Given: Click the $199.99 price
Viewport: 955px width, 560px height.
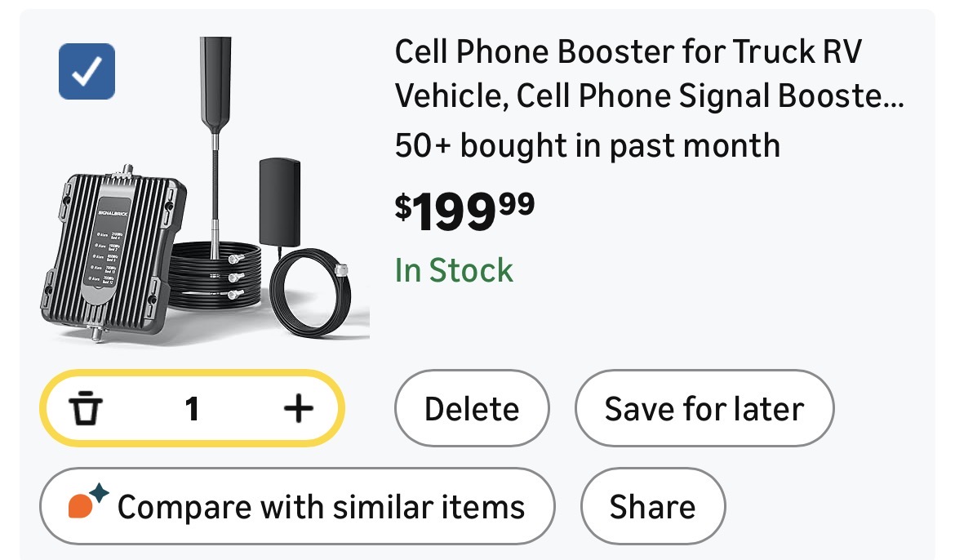Looking at the screenshot, I should pos(465,212).
